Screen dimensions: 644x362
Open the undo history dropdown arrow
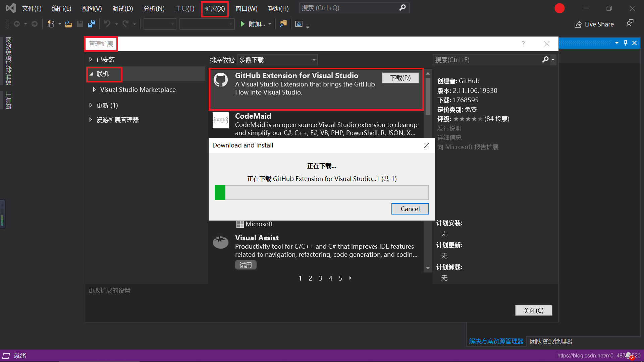point(116,24)
